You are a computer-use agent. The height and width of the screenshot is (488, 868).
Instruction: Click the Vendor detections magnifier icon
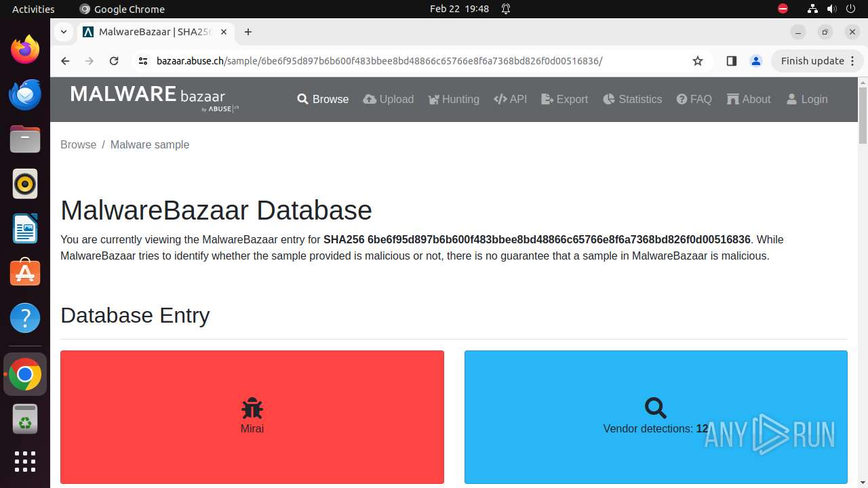point(656,408)
